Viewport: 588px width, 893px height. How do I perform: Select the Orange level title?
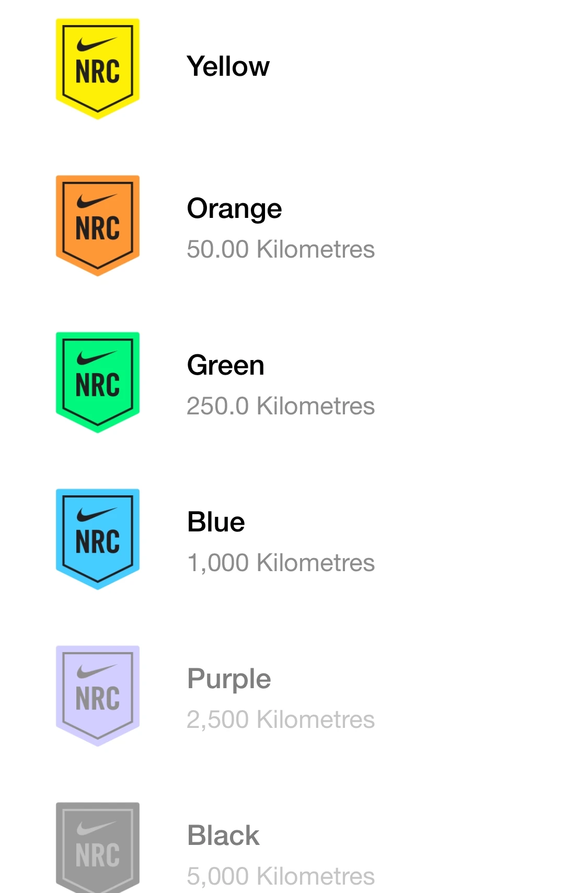coord(234,208)
